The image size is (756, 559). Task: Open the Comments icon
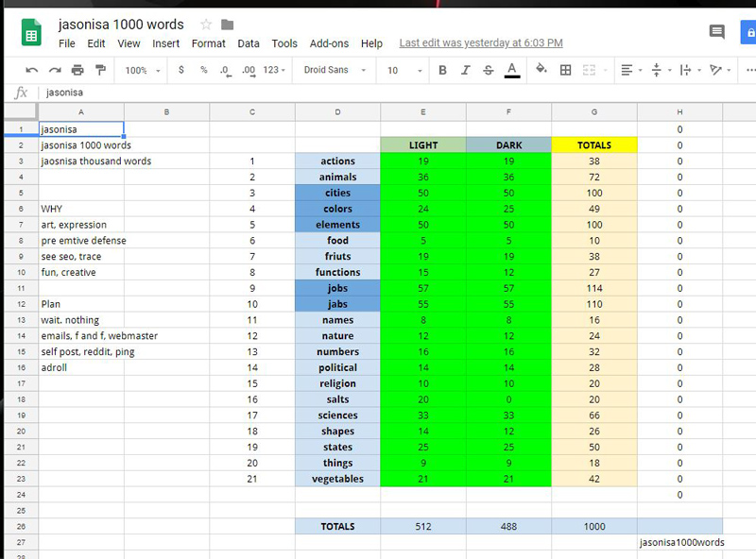coord(717,32)
